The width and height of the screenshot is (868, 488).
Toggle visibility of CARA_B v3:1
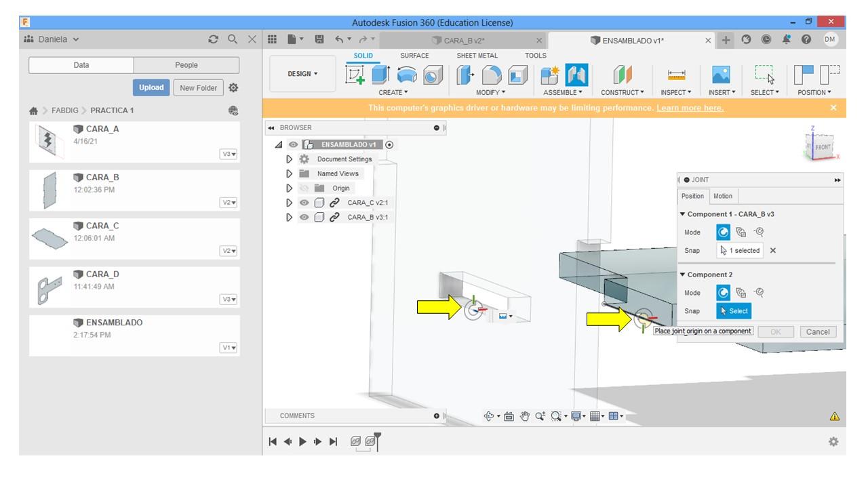(304, 218)
